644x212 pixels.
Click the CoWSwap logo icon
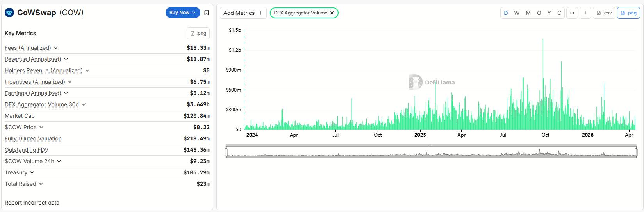9,13
